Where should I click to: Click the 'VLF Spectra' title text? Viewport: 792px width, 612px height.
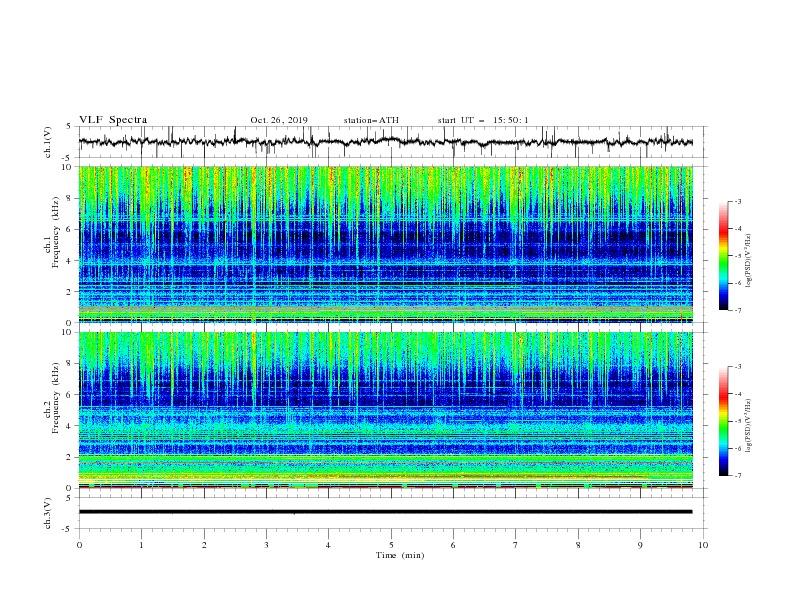[x=113, y=120]
